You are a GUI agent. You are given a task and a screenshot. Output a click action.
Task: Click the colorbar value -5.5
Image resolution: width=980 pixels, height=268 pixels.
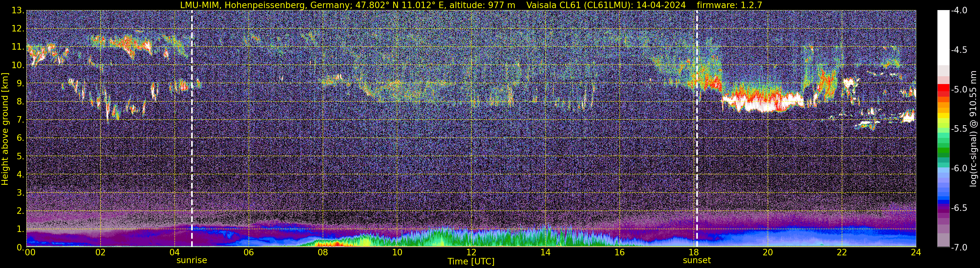(959, 129)
